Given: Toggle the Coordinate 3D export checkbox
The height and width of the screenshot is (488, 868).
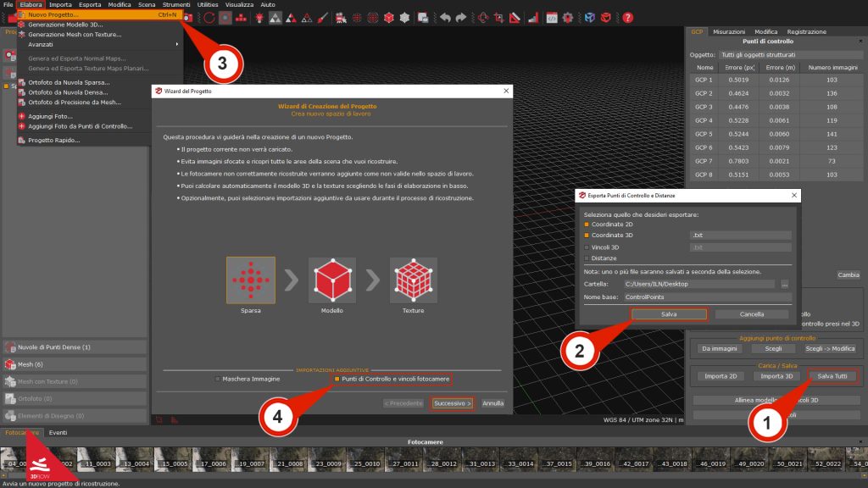Looking at the screenshot, I should 587,236.
